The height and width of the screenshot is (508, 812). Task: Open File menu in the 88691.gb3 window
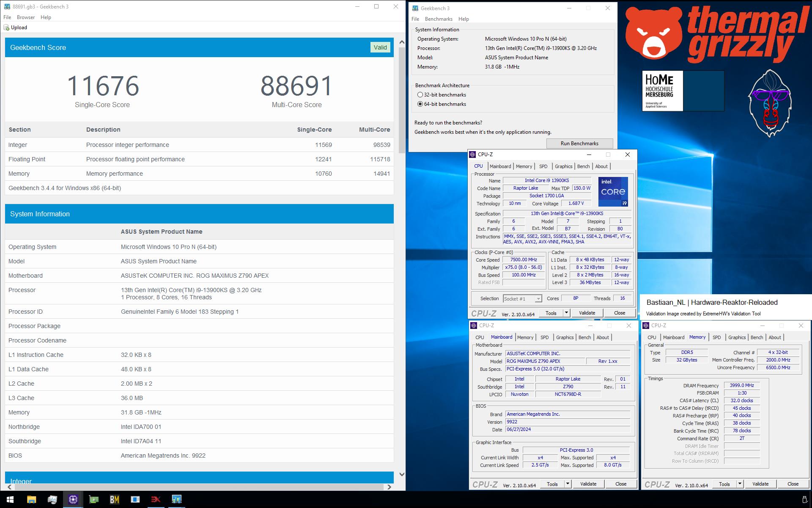(x=7, y=17)
